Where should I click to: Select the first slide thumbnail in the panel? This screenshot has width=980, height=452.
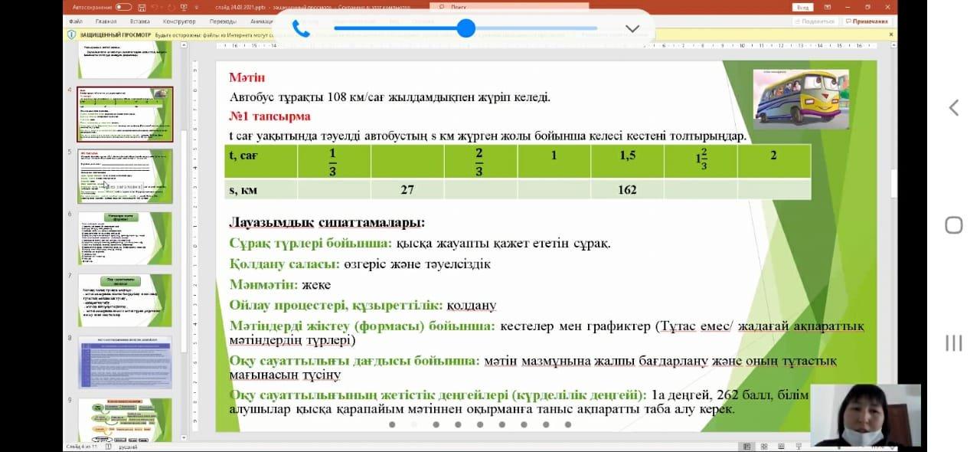125,61
